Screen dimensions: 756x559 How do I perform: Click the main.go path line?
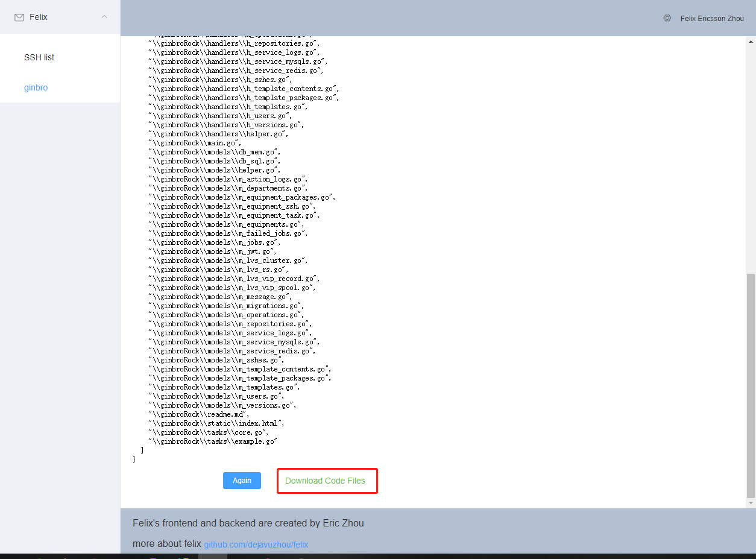[x=195, y=143]
